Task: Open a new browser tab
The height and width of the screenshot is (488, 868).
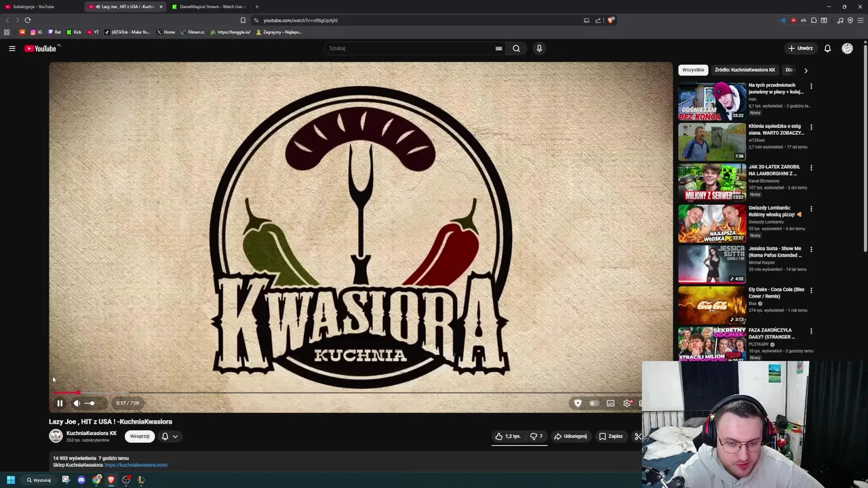Action: click(256, 7)
